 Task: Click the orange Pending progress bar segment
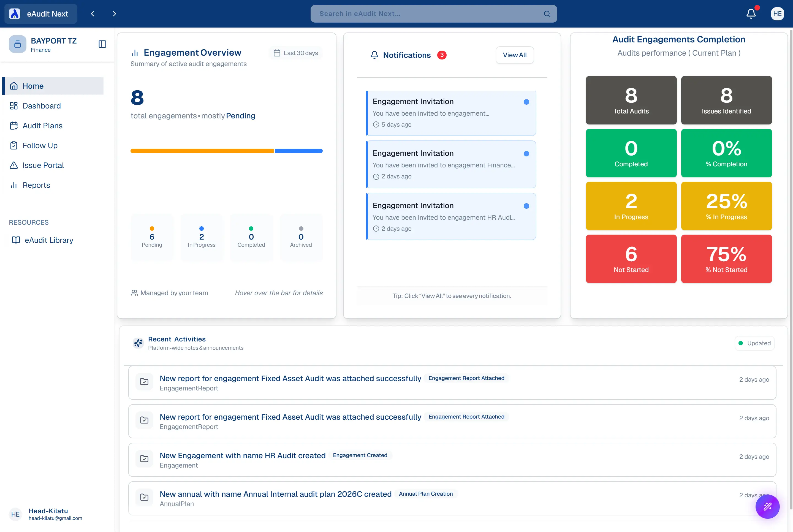point(202,151)
